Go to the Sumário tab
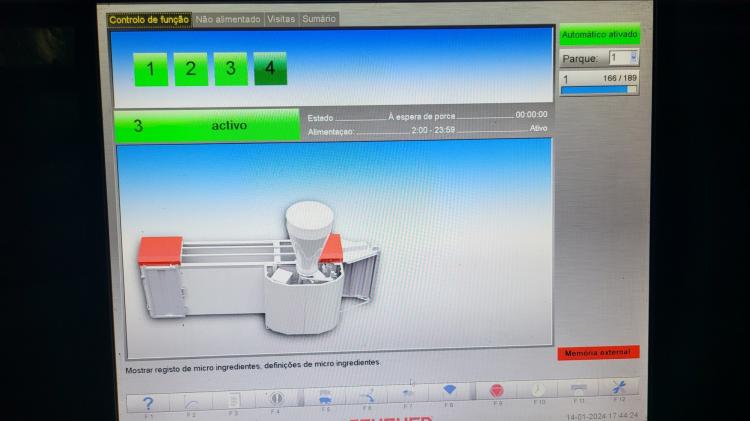 (319, 19)
